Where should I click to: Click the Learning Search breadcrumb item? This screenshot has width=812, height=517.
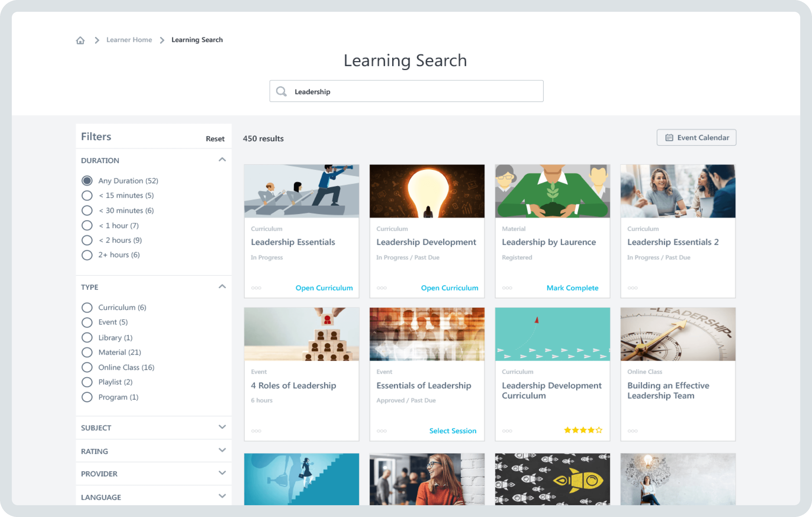(197, 40)
